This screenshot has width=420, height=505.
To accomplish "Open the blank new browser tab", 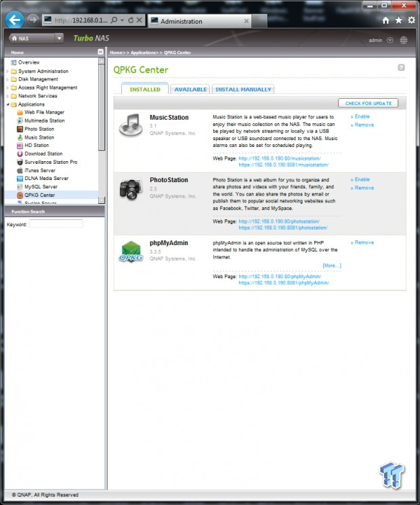I will (x=259, y=21).
